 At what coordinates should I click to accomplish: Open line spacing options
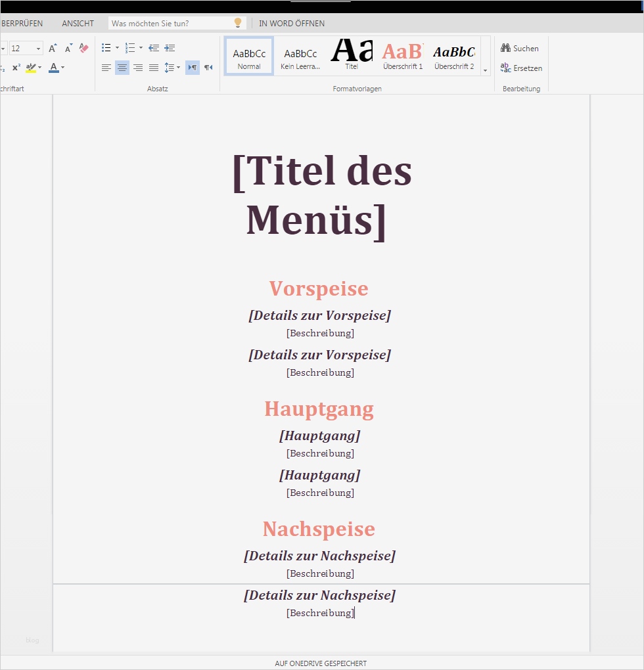170,68
